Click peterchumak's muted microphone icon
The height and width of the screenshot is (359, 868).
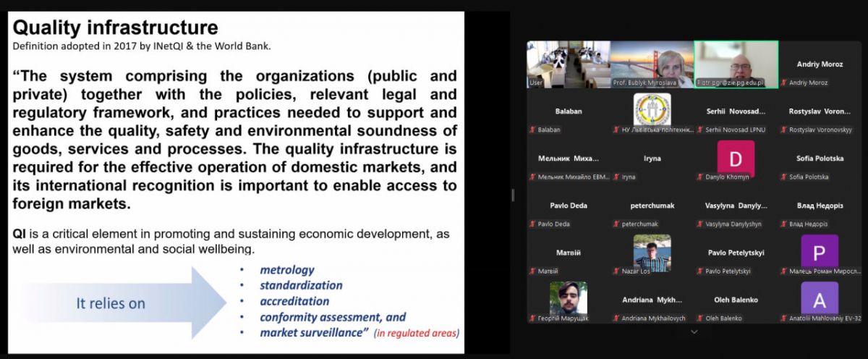pos(616,224)
